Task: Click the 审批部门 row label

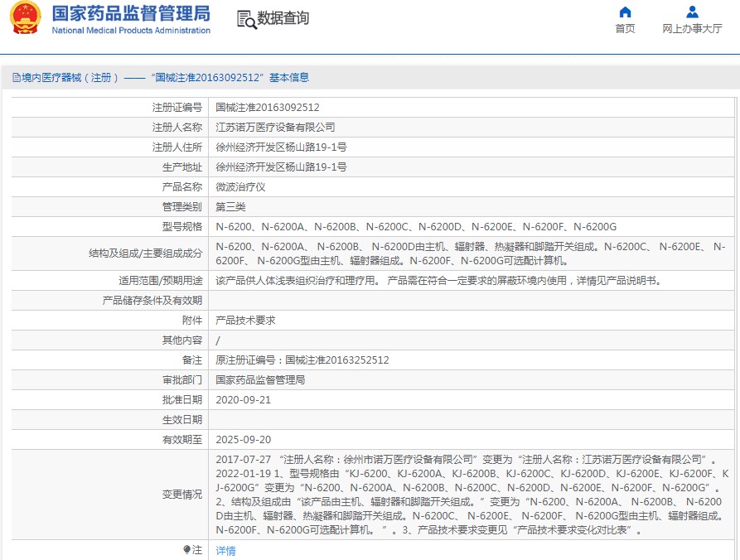Action: click(x=182, y=379)
